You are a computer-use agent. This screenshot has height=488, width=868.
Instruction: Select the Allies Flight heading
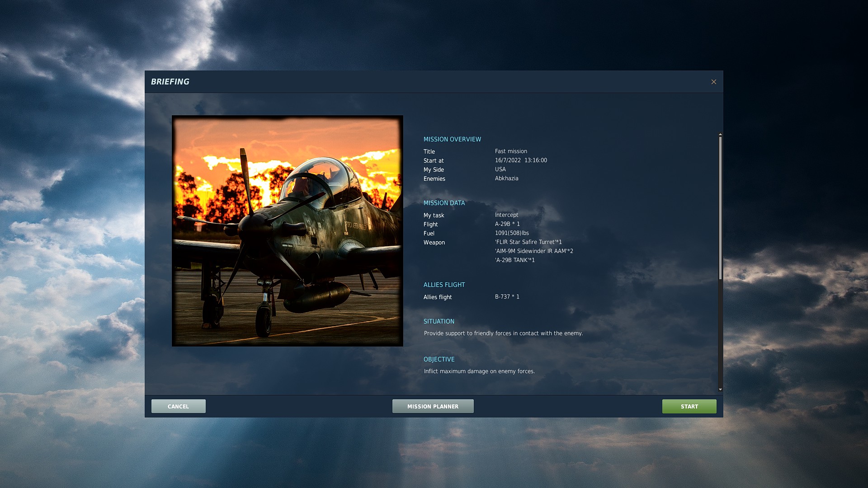[x=444, y=285]
